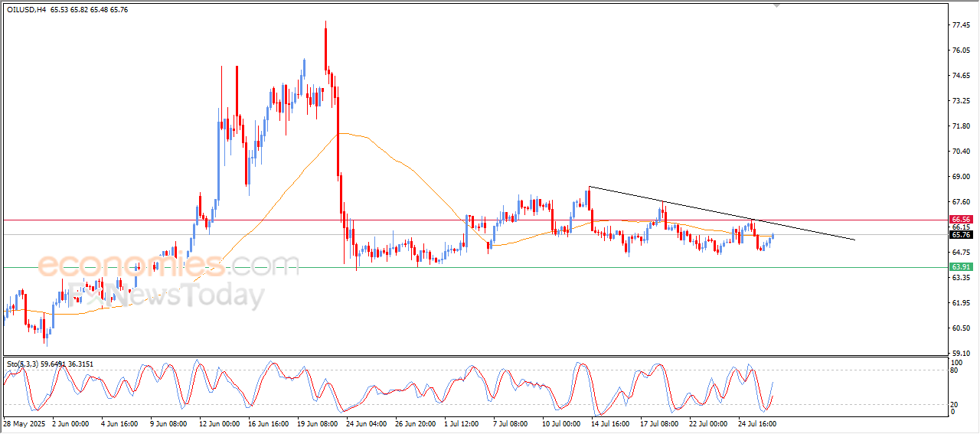The height and width of the screenshot is (434, 980).
Task: Click the stochastic 100 scale label
Action: [956, 361]
